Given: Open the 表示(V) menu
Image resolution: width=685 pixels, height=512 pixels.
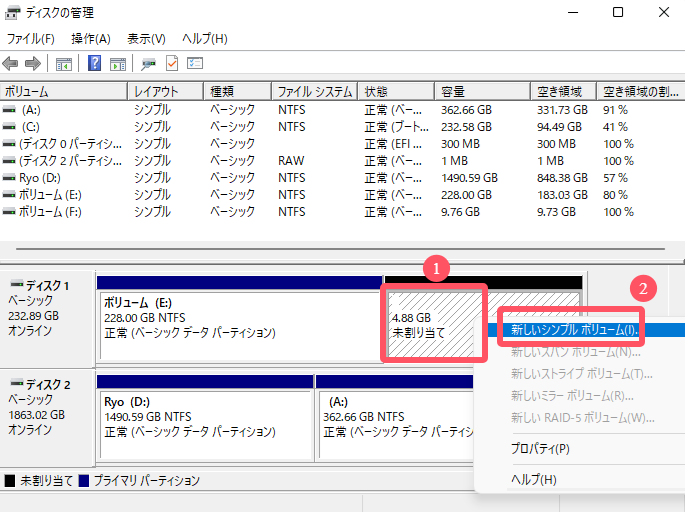Looking at the screenshot, I should (146, 39).
